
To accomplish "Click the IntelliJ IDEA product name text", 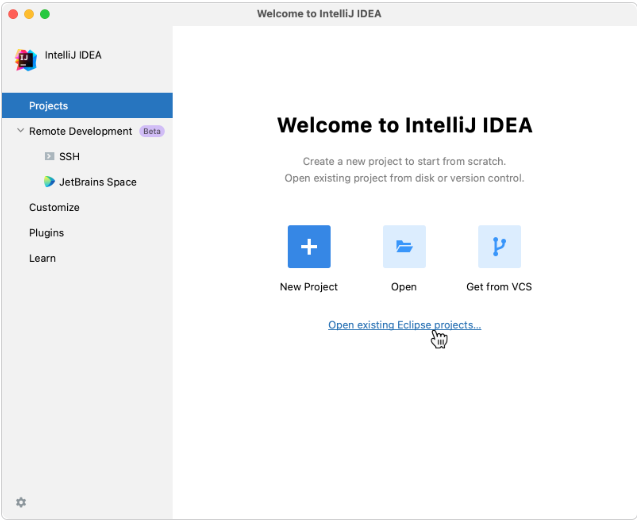I will tap(73, 55).
